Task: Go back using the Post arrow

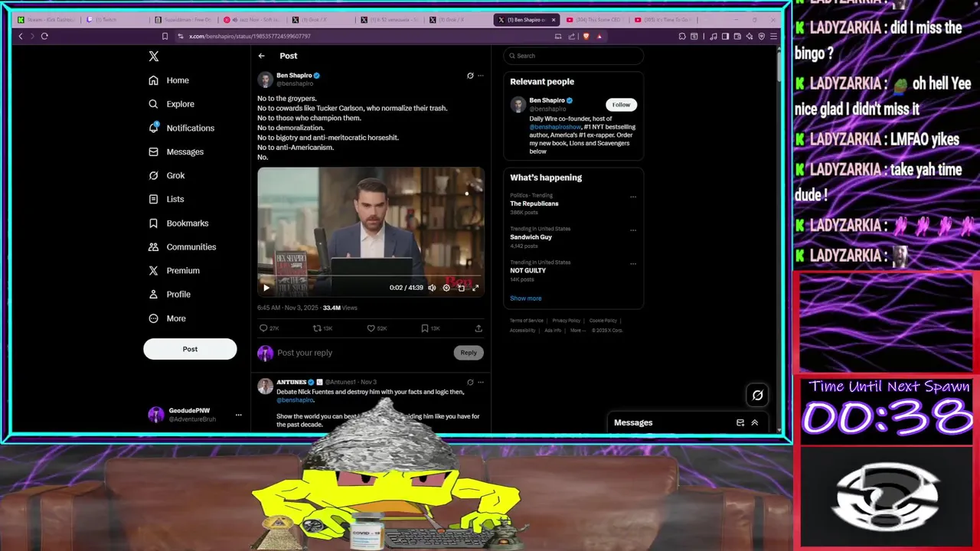Action: coord(262,56)
